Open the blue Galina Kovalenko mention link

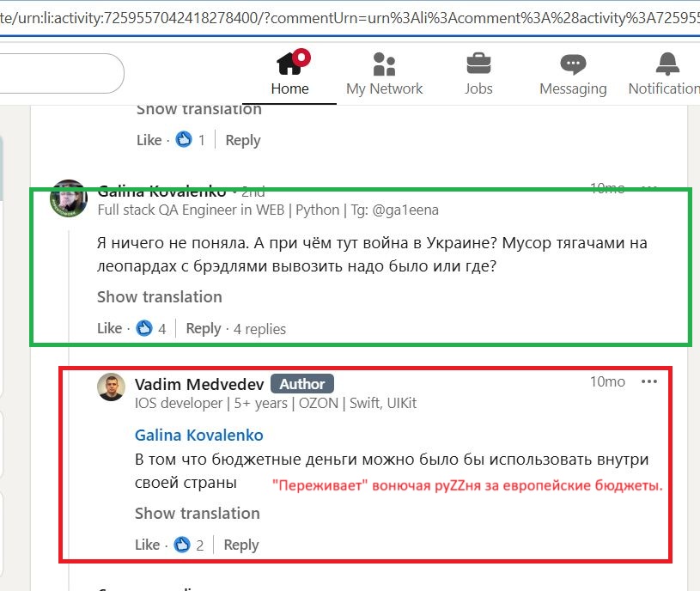click(199, 436)
